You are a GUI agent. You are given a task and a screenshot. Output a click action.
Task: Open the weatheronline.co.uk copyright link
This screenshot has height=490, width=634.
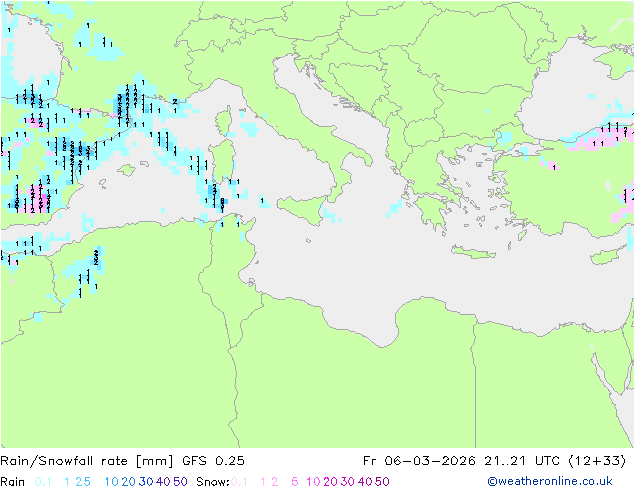[550, 481]
